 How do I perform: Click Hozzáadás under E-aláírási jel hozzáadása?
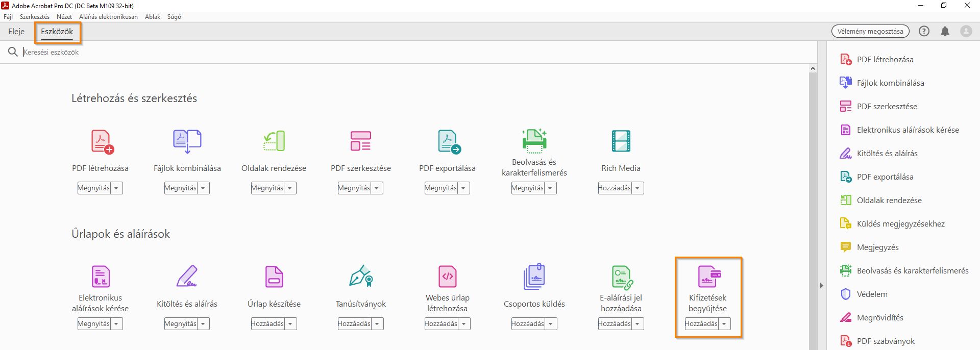[615, 324]
